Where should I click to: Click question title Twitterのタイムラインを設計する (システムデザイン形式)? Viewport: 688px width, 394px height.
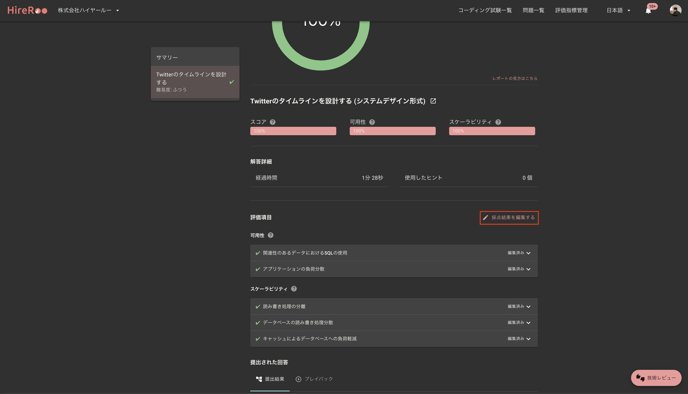[x=337, y=101]
